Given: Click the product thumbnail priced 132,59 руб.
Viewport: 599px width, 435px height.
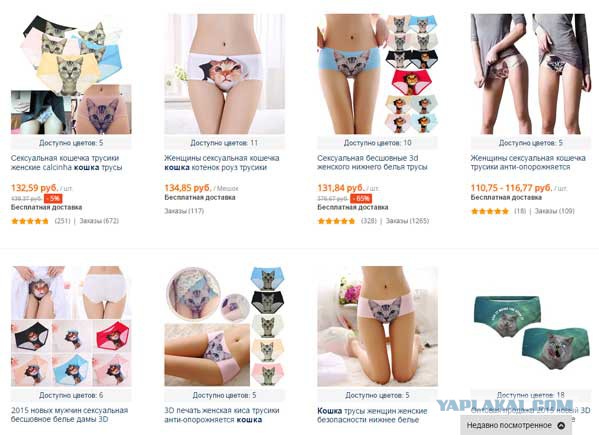Looking at the screenshot, I should coord(71,74).
